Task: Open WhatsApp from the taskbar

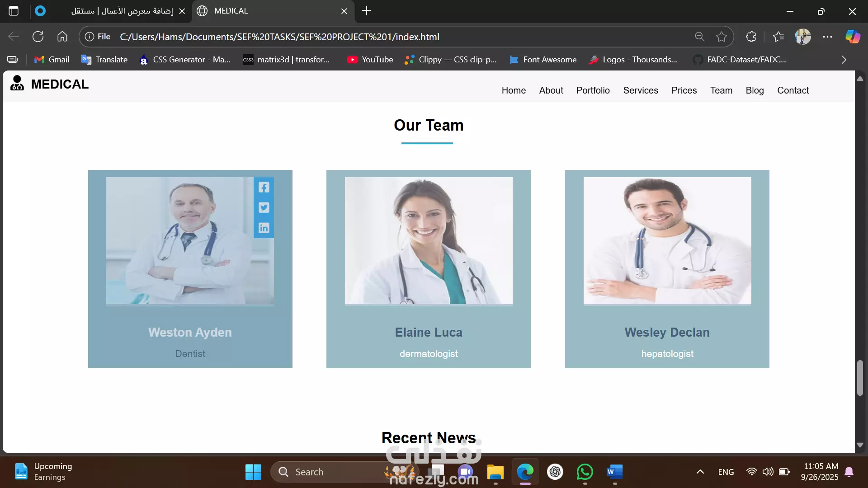Action: click(585, 472)
